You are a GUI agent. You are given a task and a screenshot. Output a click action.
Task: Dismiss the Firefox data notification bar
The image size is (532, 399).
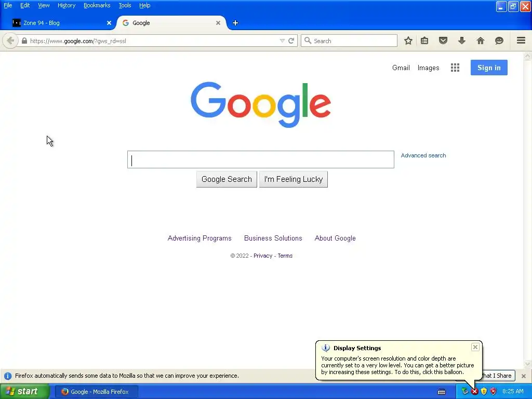pos(524,376)
